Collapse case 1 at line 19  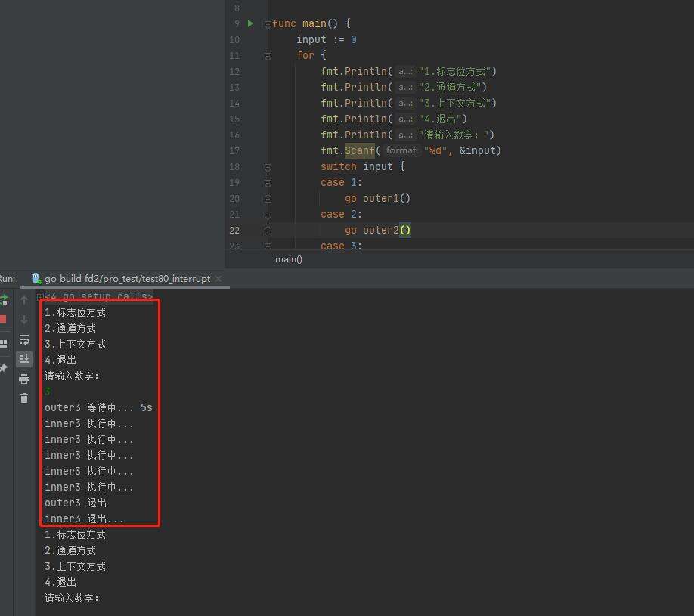268,183
